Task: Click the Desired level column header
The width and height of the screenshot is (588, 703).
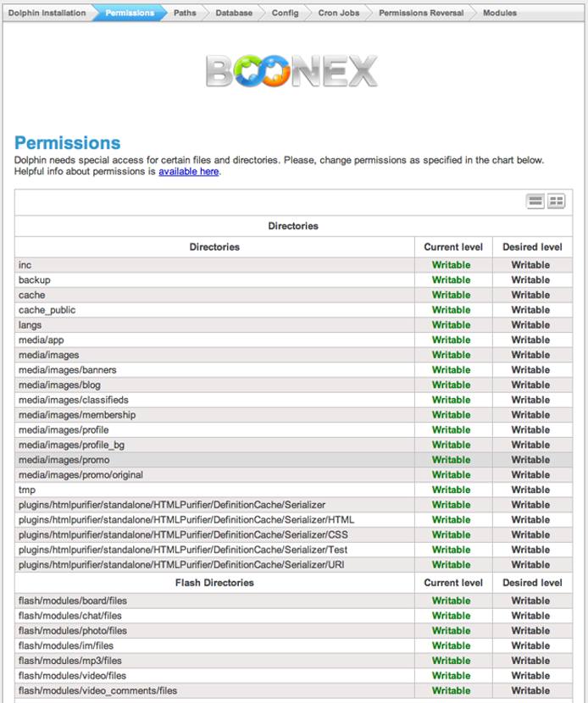Action: click(x=531, y=247)
